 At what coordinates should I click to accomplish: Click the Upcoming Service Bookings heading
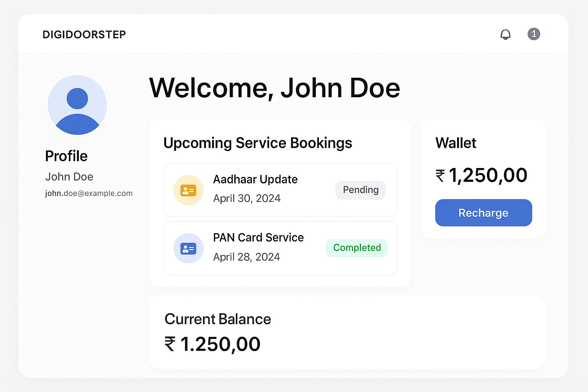258,143
